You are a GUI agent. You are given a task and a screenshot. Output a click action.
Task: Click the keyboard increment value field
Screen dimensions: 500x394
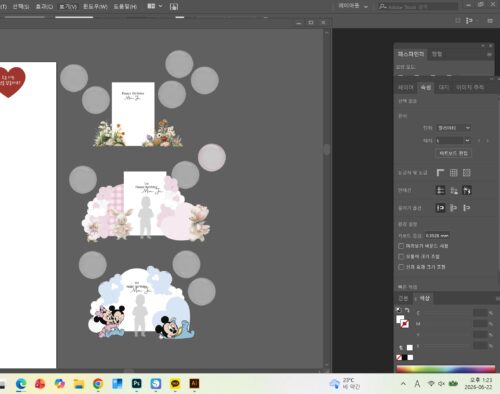[x=437, y=236]
